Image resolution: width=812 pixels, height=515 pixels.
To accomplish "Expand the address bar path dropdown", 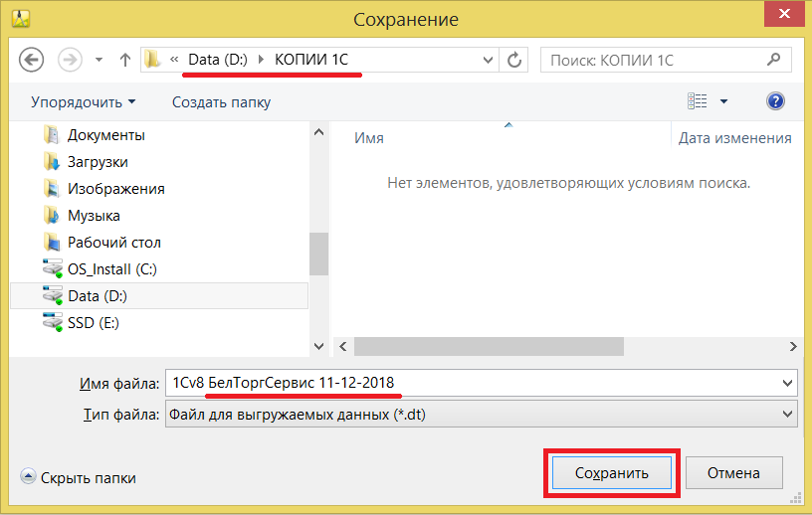I will click(488, 60).
